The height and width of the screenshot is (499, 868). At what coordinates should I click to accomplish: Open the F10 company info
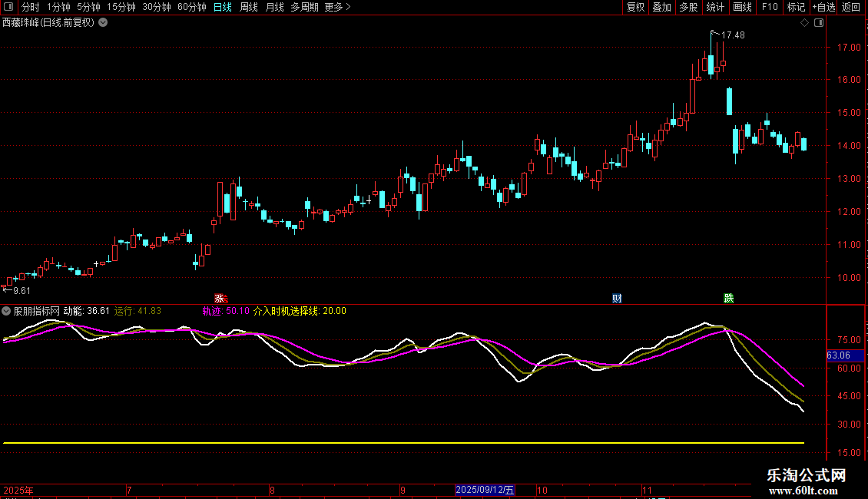click(769, 7)
